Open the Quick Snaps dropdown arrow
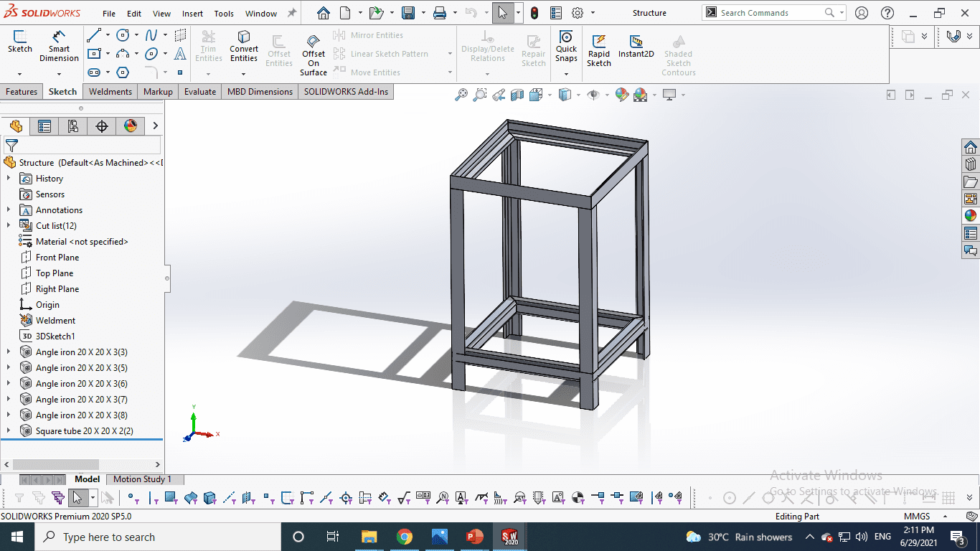 (x=566, y=74)
